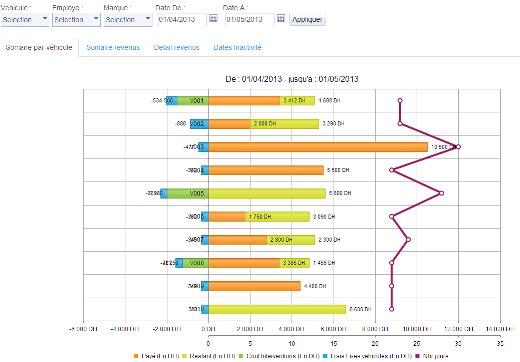520x362 pixels.
Task: Click the 3 280 DH value label
Action: (333, 124)
